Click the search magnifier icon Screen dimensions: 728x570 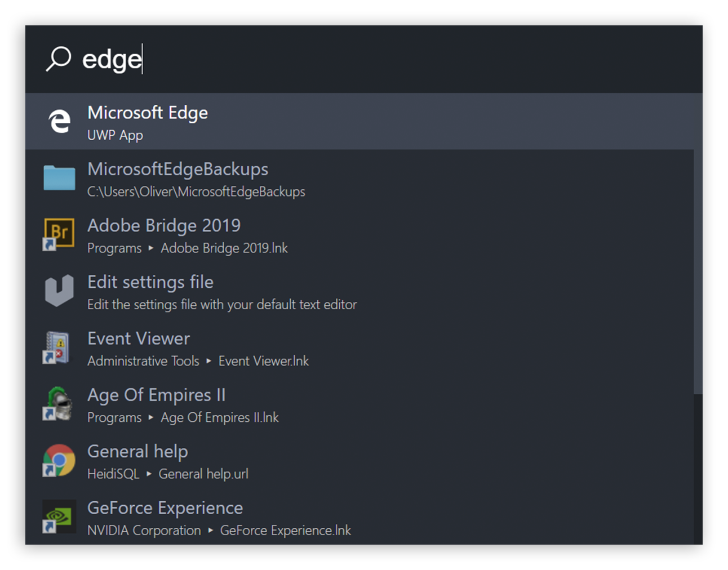pyautogui.click(x=59, y=59)
